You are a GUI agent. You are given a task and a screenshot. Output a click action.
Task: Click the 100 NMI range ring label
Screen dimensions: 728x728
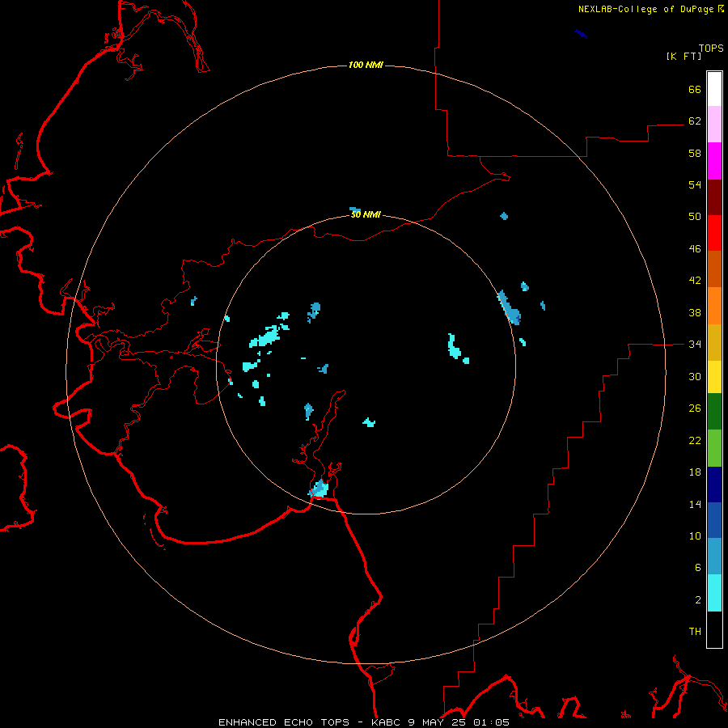pos(366,65)
